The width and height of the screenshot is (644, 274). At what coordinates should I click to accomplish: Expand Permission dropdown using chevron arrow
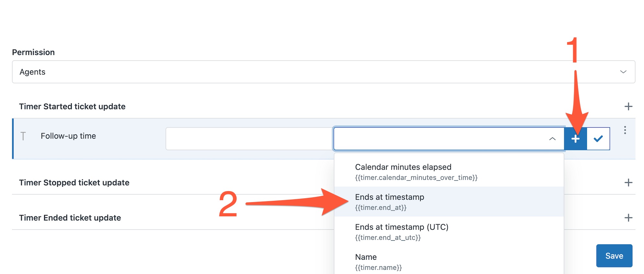point(623,72)
